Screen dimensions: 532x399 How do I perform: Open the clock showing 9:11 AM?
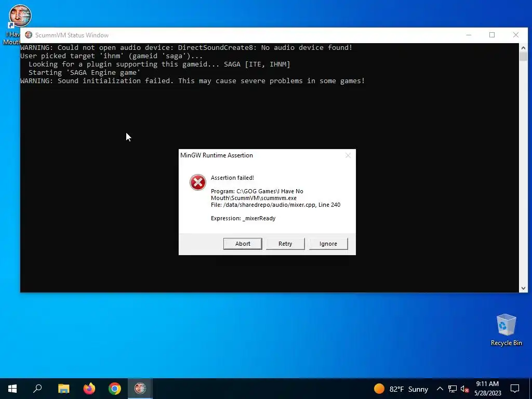487,389
